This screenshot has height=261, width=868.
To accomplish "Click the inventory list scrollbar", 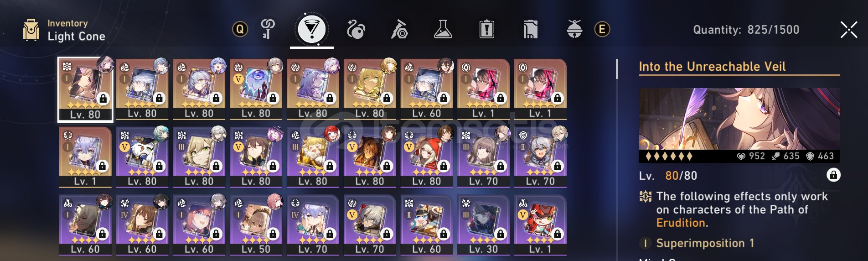I will pos(617,68).
